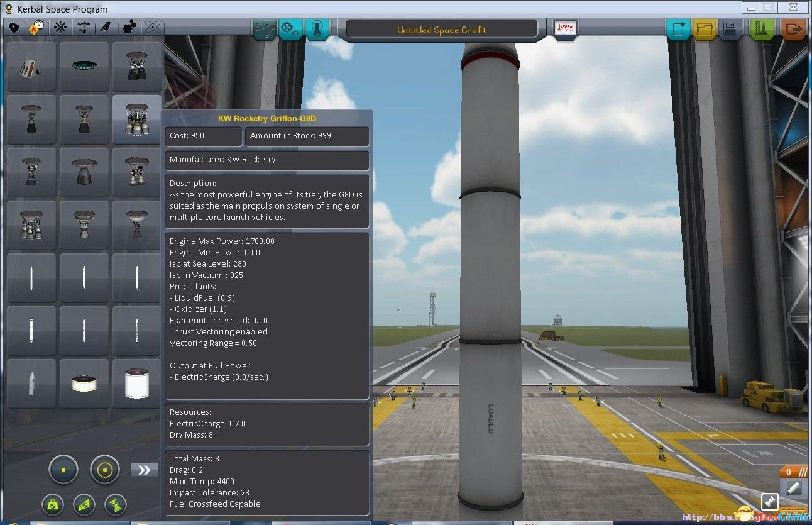Open the Action Groups editor mode
812x525 pixels.
coord(290,30)
